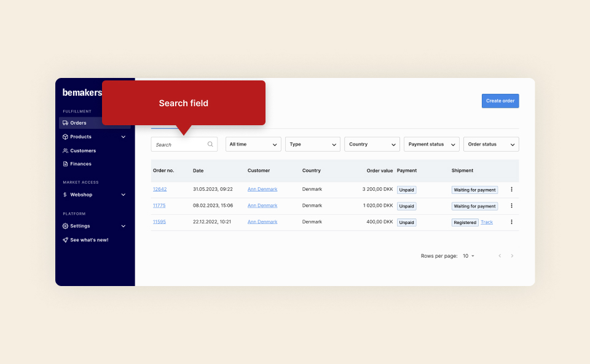Click Unpaid badge for order 11595
Screen dimensions: 590x364
coord(406,223)
